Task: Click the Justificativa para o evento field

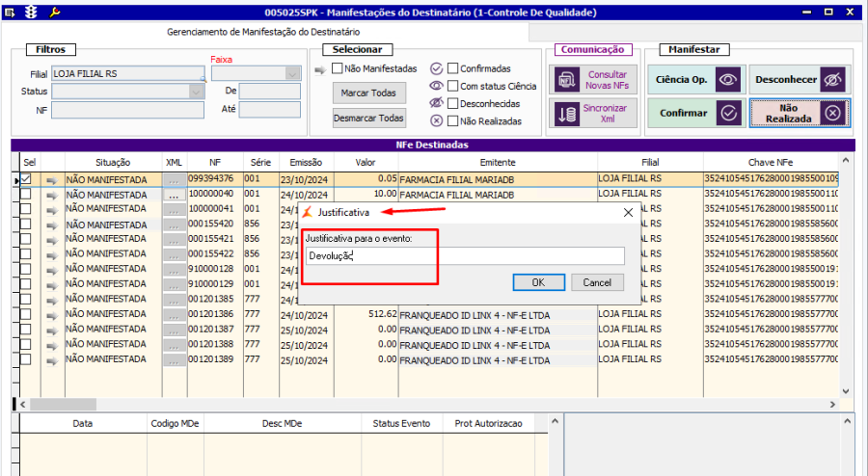Action: 465,256
